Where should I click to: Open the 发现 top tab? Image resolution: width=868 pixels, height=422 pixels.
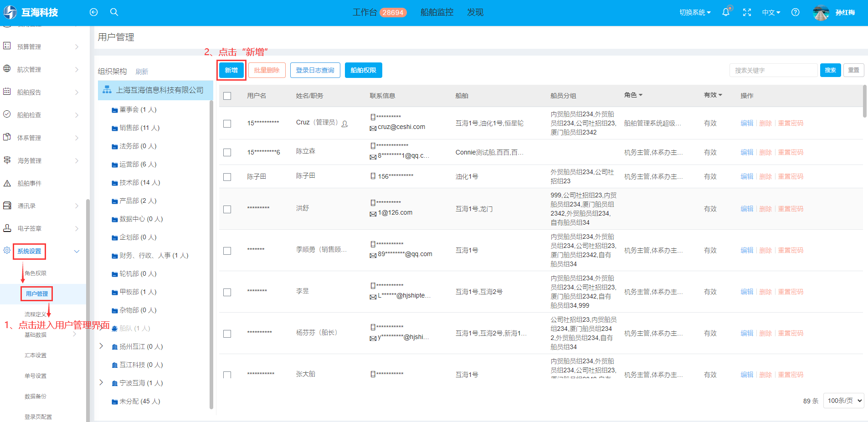pos(475,12)
